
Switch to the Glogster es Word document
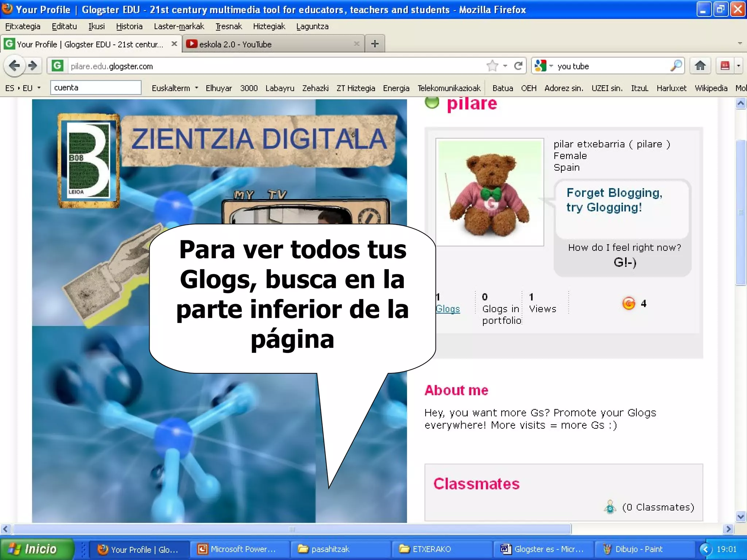click(x=543, y=549)
